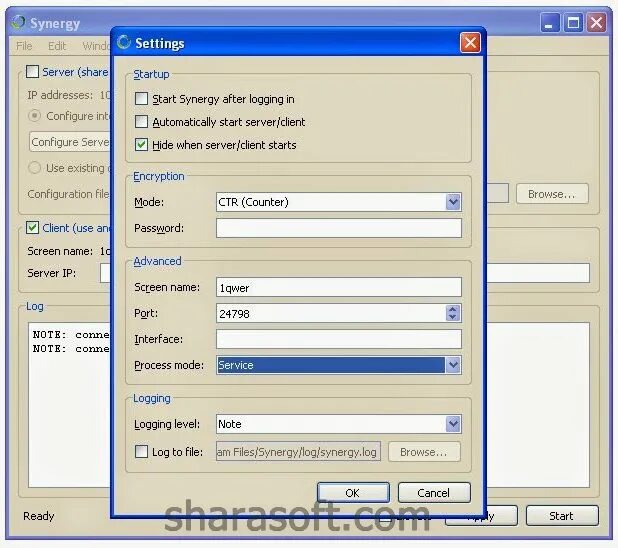Click the Settings dialog title icon
The image size is (618, 548).
(x=123, y=42)
